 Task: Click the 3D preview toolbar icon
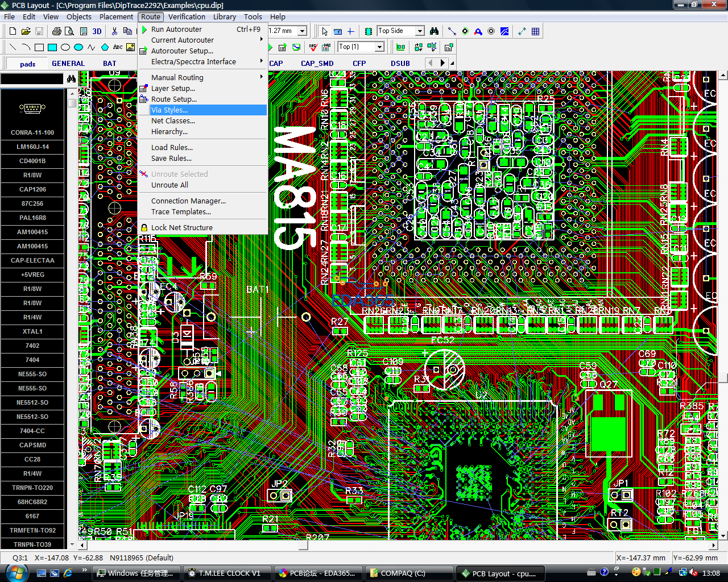coord(97,31)
